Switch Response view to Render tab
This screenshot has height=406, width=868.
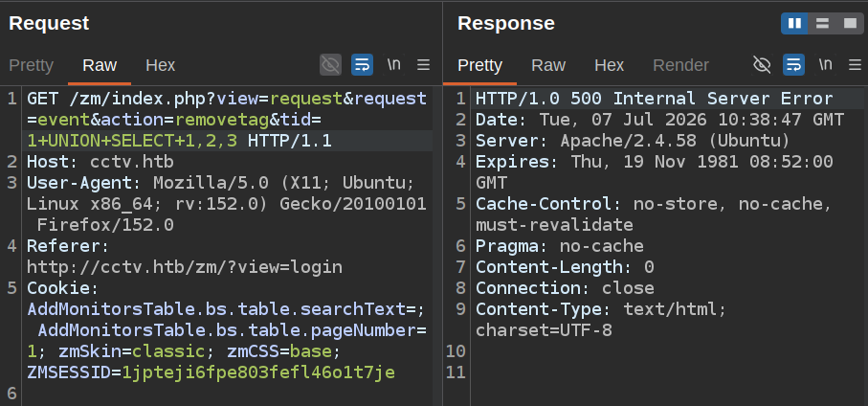pos(680,65)
